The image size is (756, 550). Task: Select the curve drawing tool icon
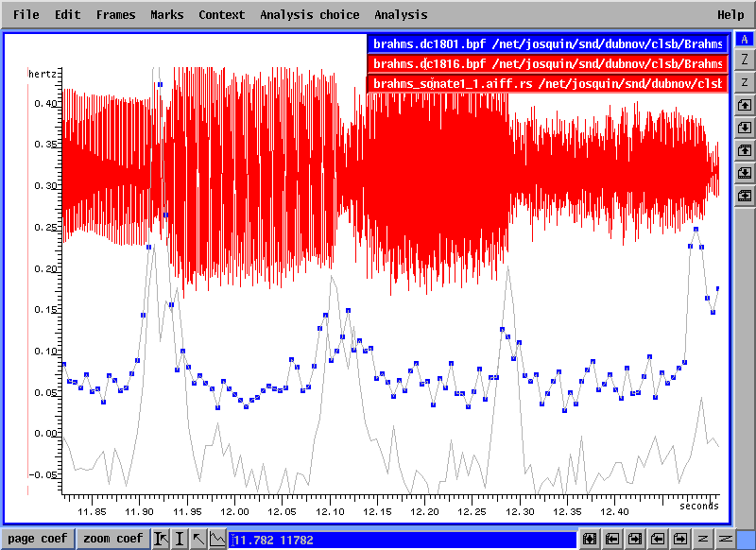[217, 539]
